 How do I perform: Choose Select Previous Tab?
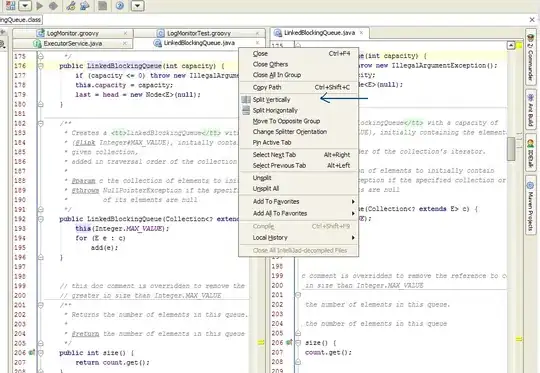[x=299, y=166]
